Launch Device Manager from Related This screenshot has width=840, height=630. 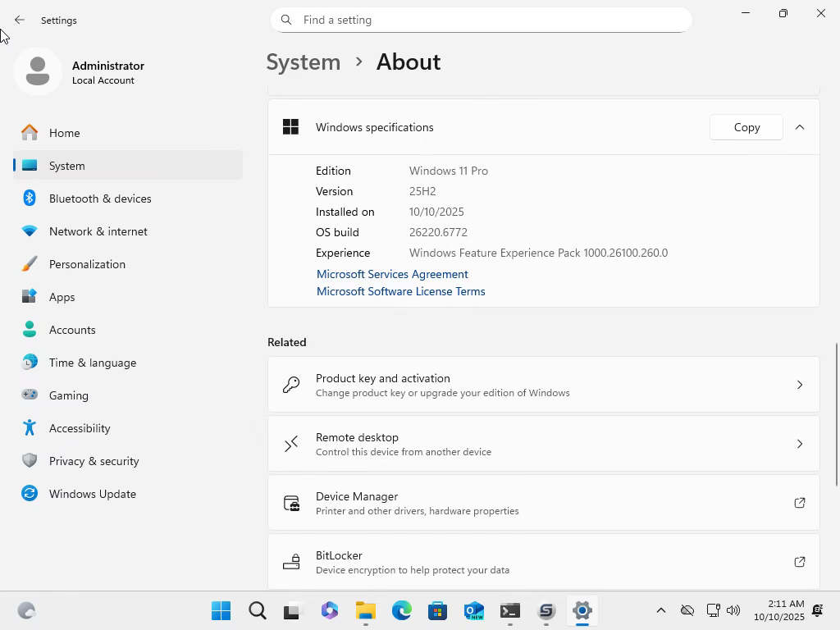[543, 503]
